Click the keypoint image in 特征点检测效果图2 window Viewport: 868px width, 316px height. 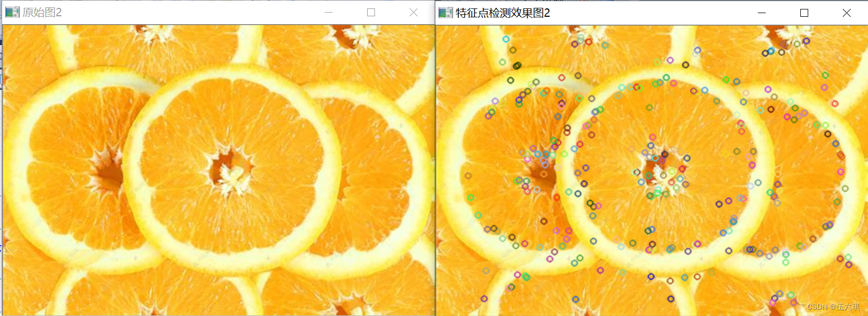click(652, 170)
